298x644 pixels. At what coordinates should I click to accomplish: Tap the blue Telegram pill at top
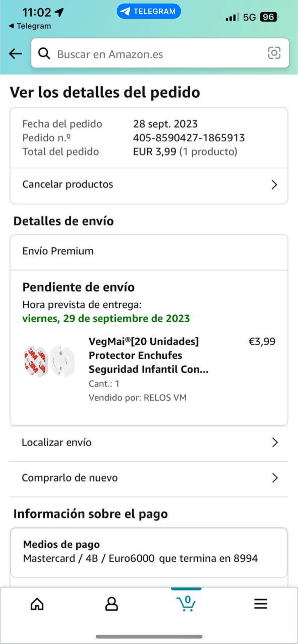149,11
